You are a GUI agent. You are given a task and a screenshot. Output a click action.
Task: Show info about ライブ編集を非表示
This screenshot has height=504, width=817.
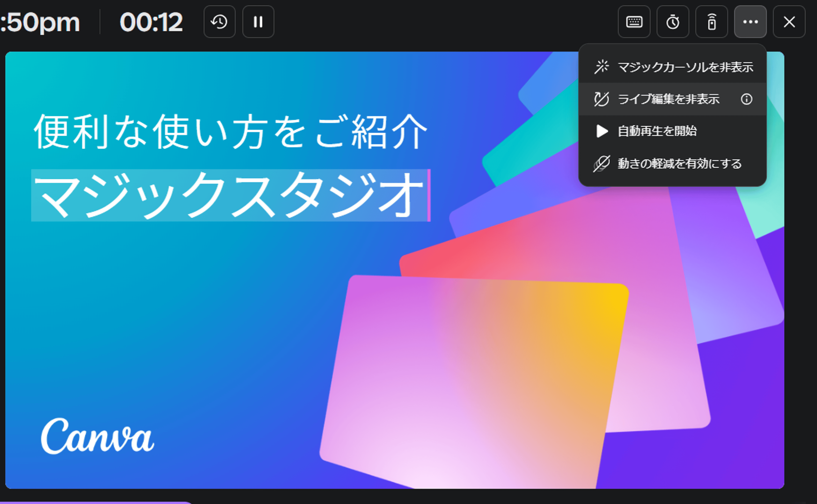pos(747,99)
